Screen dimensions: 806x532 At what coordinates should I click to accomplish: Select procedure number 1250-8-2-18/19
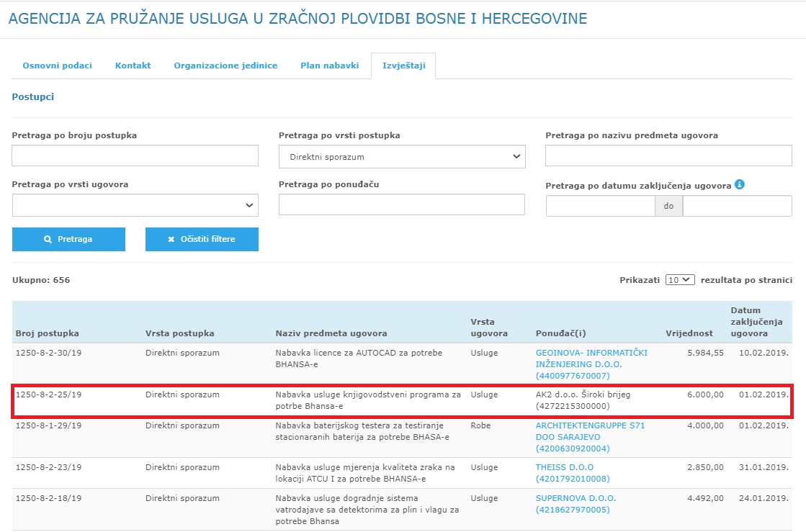coord(48,498)
